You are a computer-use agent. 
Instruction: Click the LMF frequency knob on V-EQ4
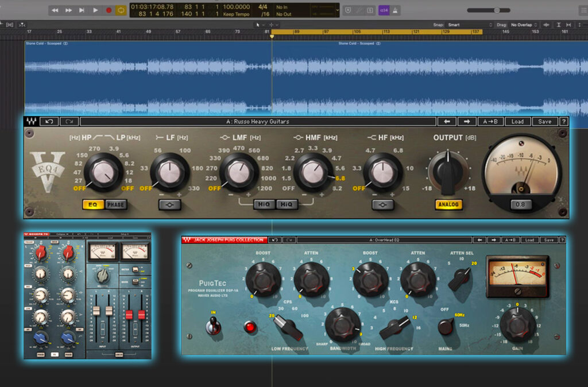tap(239, 172)
